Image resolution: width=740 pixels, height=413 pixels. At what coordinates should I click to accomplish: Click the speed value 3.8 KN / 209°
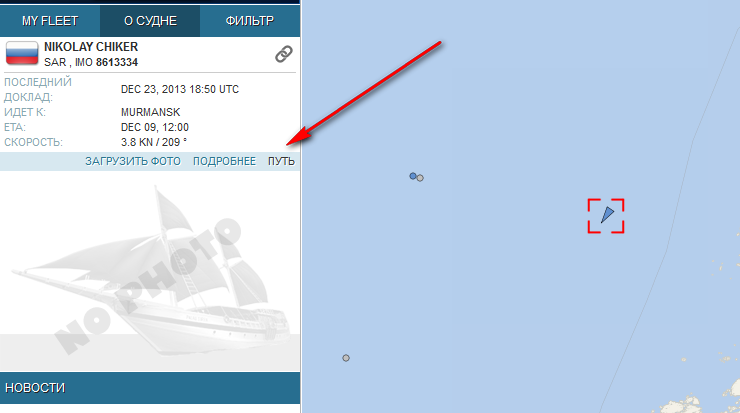tap(154, 142)
